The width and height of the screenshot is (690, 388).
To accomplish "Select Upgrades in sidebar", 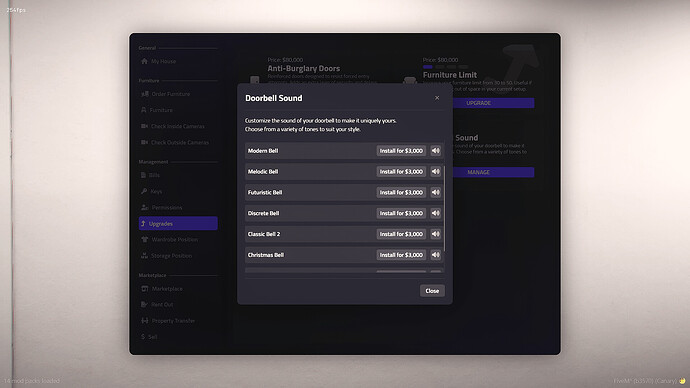I will 178,223.
